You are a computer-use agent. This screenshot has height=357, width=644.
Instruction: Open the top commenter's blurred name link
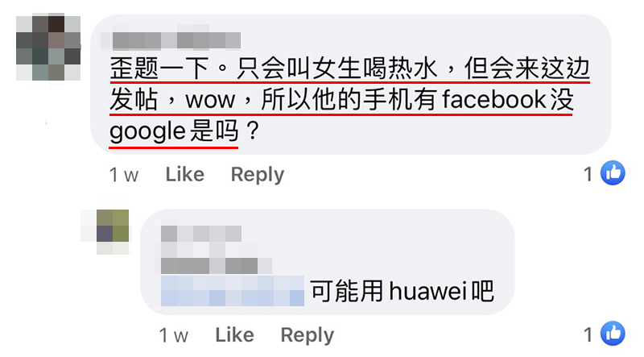tap(171, 40)
